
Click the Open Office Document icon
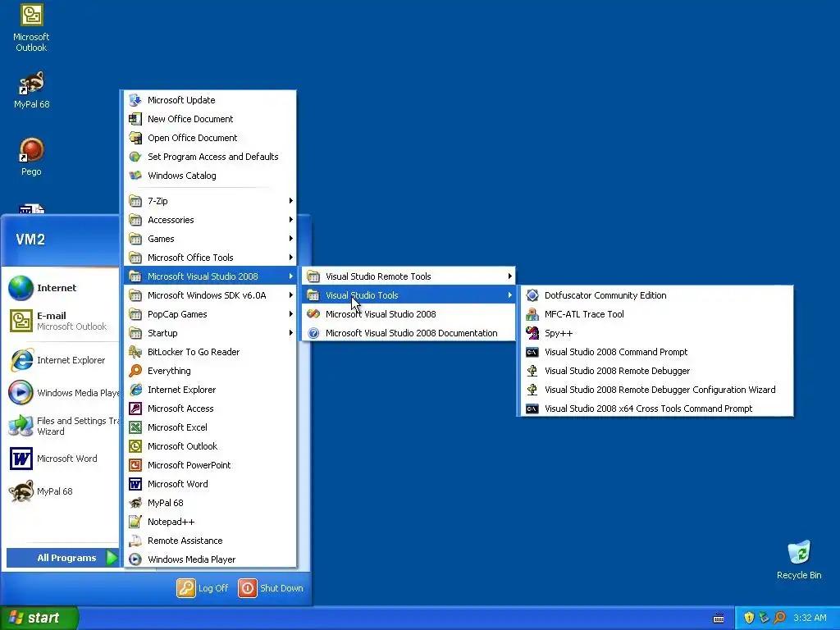coord(135,138)
